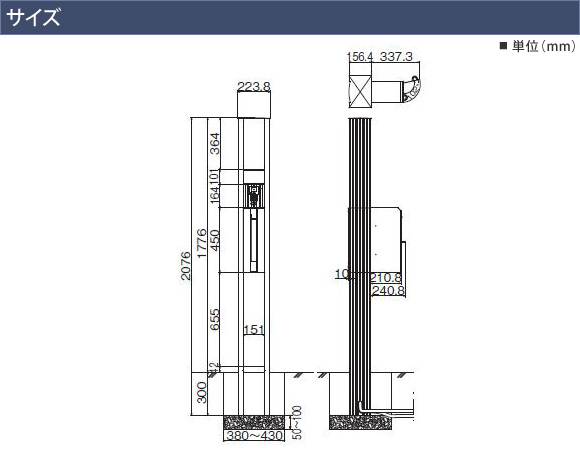Select the 210.8 side dimension
Viewport: 580px width, 460px height.
coord(386,277)
